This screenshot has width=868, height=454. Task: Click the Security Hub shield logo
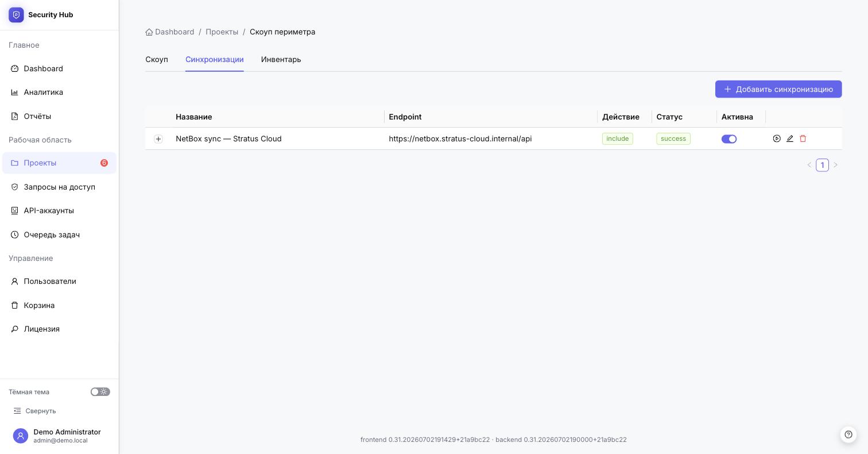pos(16,15)
